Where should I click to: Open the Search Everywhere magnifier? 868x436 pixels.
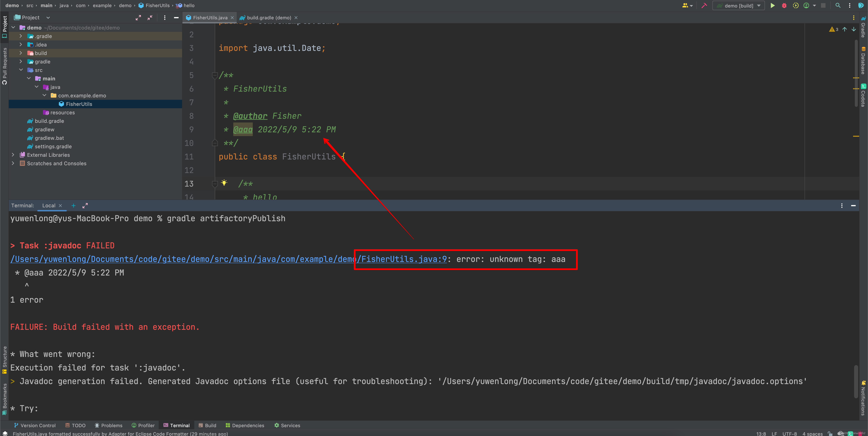pos(838,5)
